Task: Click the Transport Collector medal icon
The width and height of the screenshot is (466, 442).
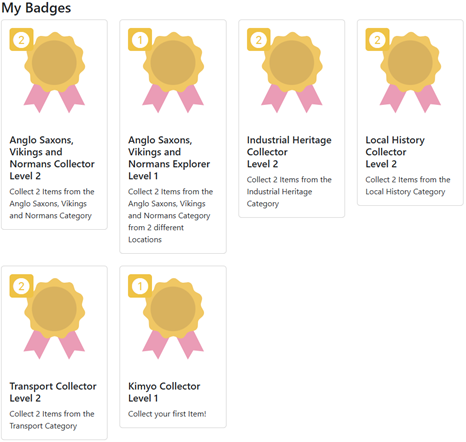Action: [x=54, y=319]
